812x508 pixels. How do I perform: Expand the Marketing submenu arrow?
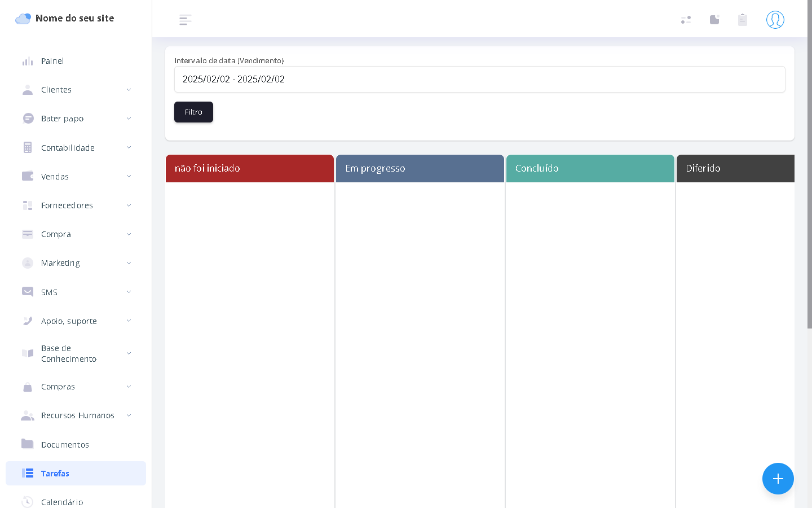pyautogui.click(x=129, y=263)
